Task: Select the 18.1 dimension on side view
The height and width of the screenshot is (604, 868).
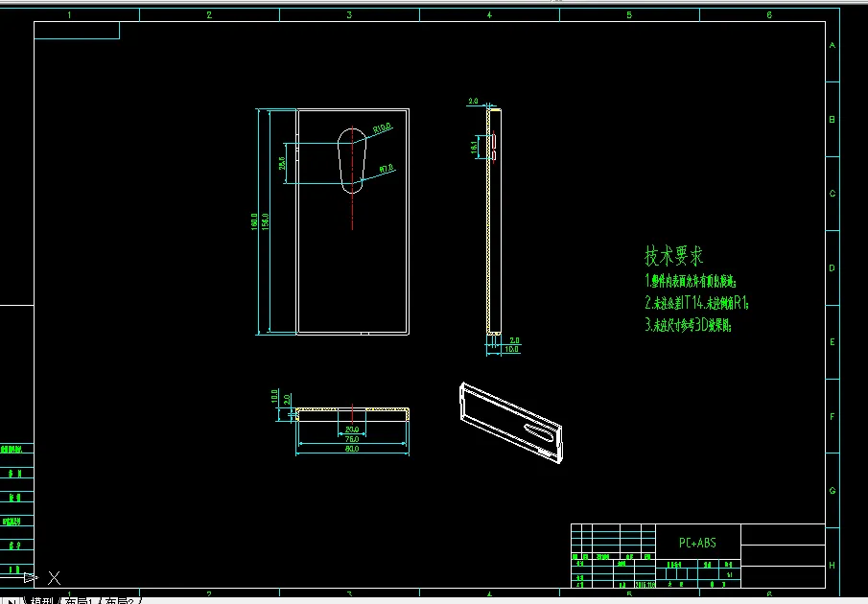Action: [475, 148]
